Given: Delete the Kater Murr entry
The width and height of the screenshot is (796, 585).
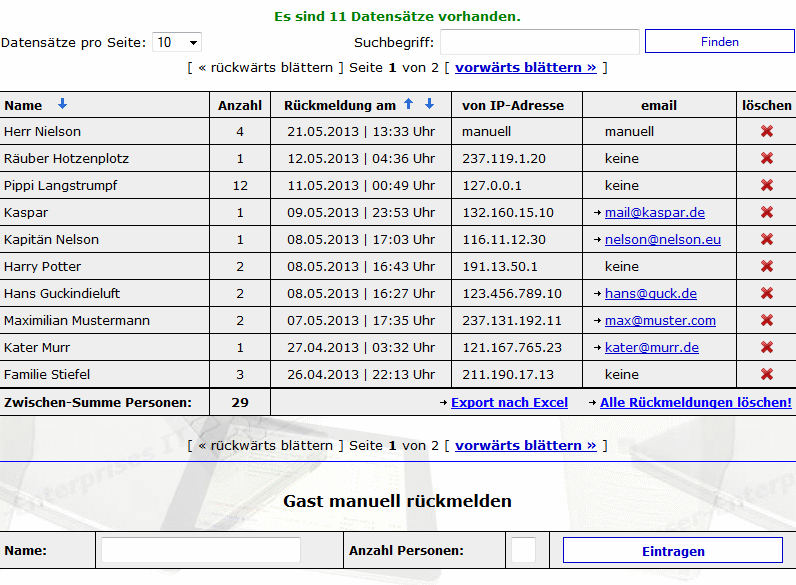Looking at the screenshot, I should click(767, 347).
